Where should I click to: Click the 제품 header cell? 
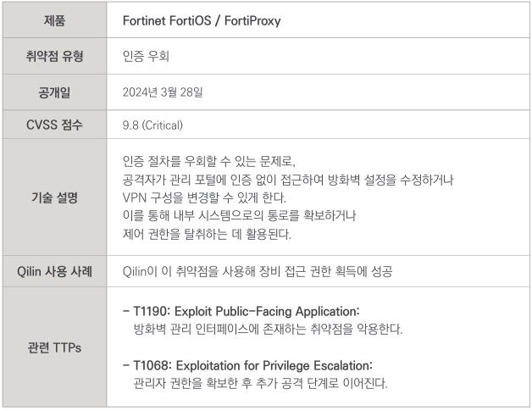53,19
